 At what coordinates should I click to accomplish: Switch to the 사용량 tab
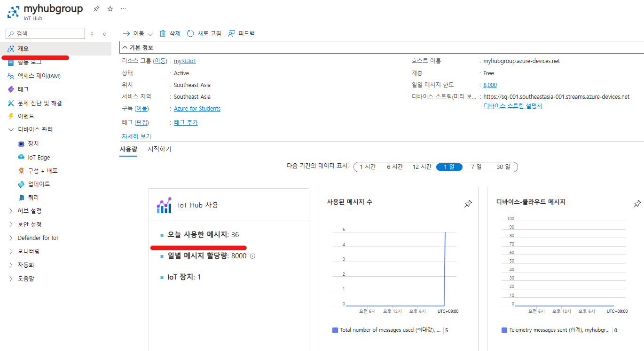128,149
